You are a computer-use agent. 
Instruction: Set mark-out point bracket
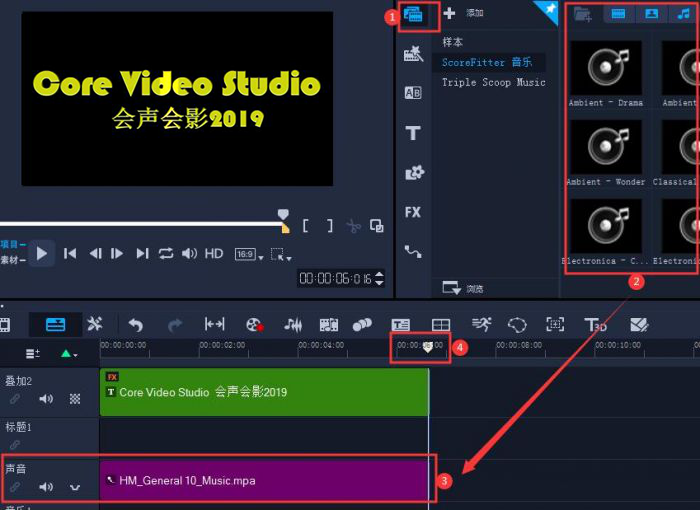[329, 226]
